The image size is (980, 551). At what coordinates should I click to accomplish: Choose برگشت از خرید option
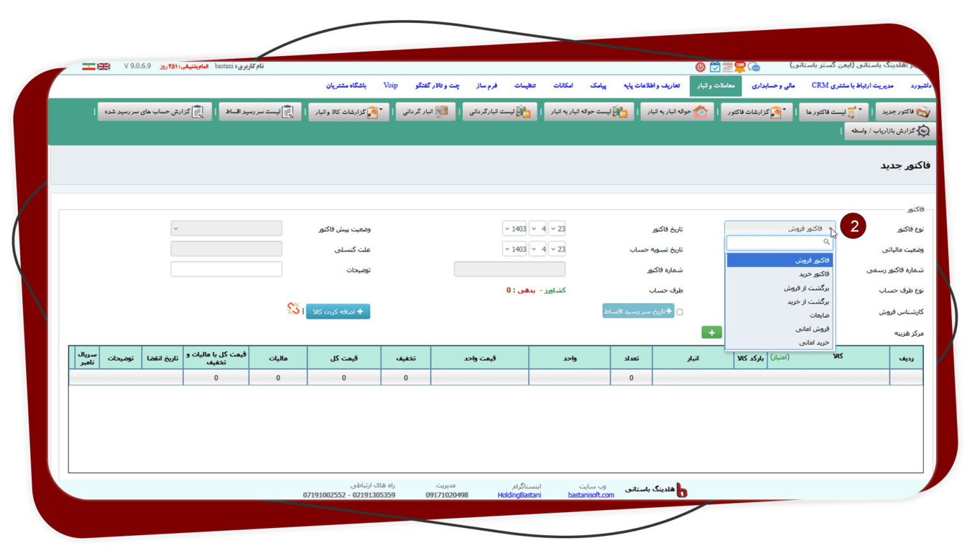[780, 302]
